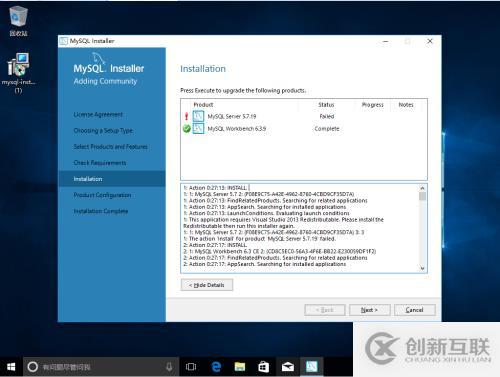Open Task View from the taskbar
Screen dimensions: 500x377
(191, 367)
